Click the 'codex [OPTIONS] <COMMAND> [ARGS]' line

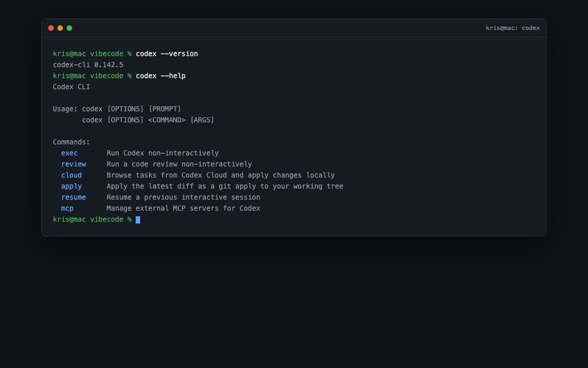click(x=148, y=120)
